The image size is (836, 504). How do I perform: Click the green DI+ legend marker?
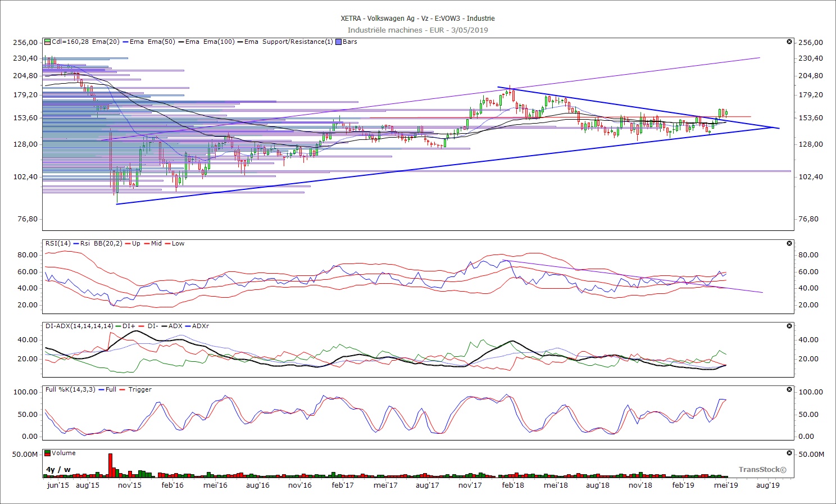[118, 326]
